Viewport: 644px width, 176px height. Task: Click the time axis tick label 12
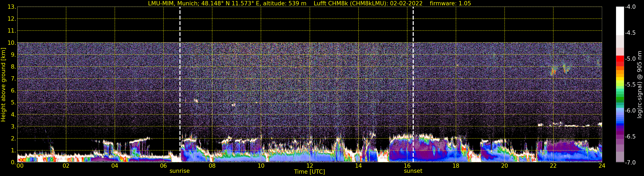pyautogui.click(x=310, y=166)
